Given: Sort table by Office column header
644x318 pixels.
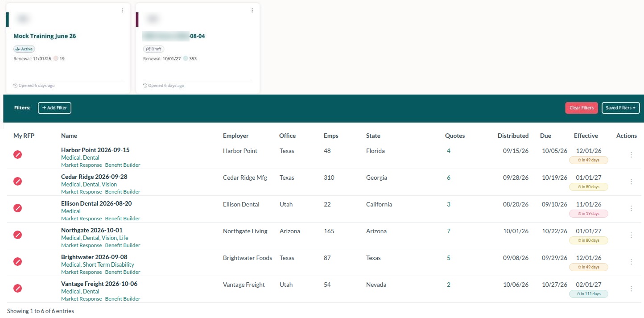Looking at the screenshot, I should click(287, 136).
